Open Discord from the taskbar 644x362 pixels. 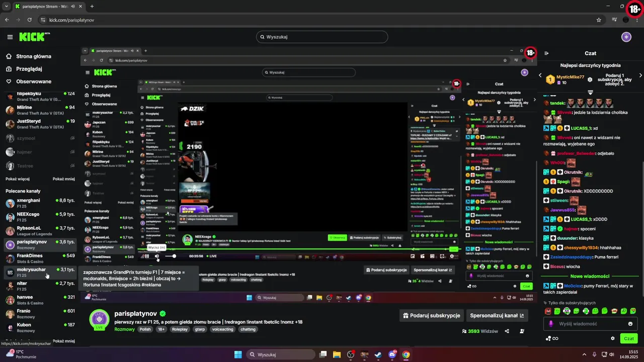pyautogui.click(x=392, y=354)
